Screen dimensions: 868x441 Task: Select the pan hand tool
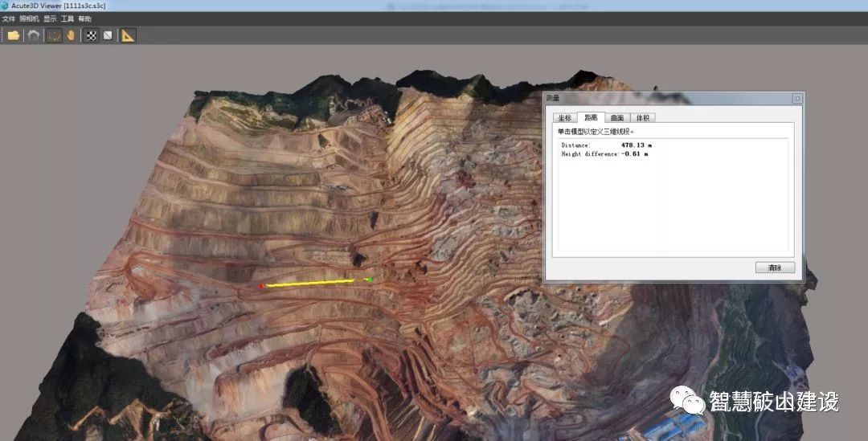72,35
